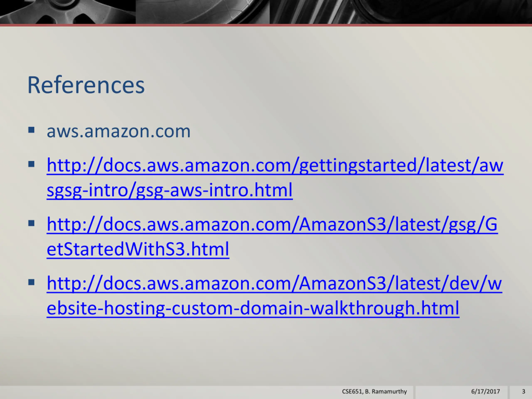The height and width of the screenshot is (399, 532).
Task: Select the References slide title
Action: (x=86, y=85)
